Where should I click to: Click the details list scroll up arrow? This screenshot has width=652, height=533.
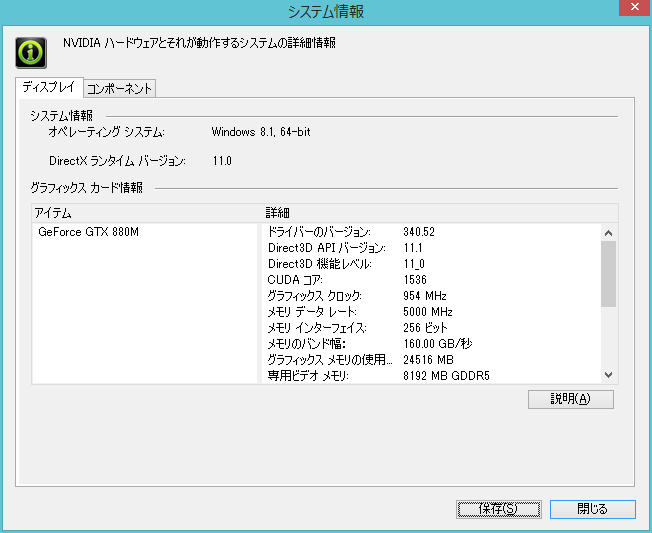608,233
